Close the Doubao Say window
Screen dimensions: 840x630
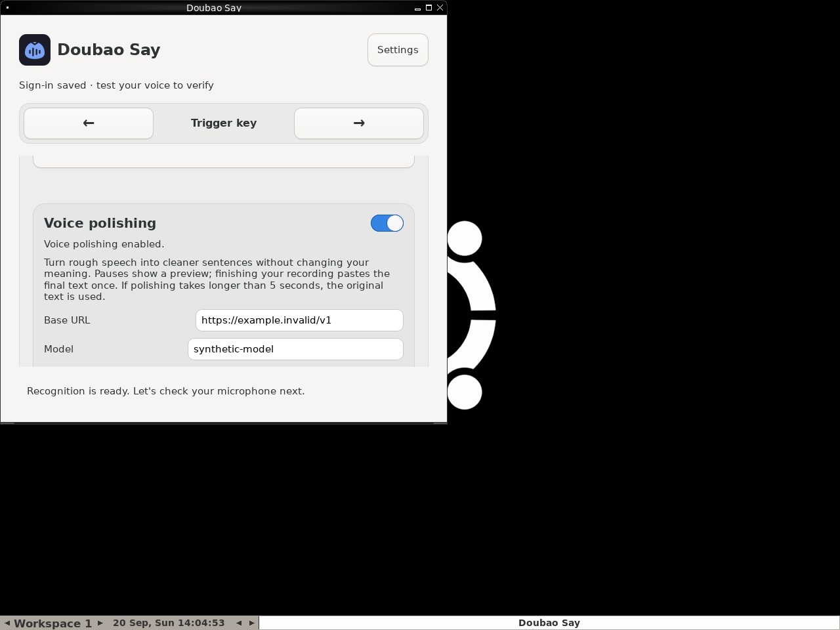(x=440, y=8)
